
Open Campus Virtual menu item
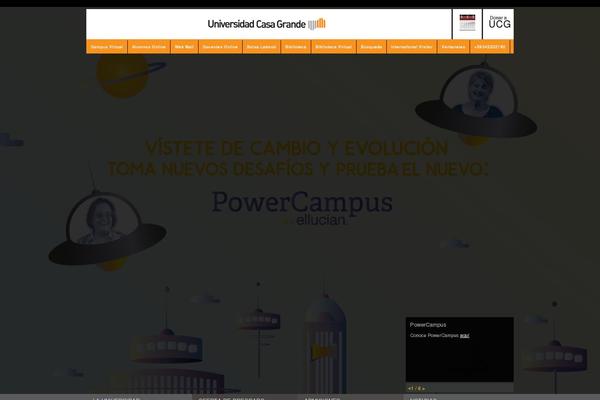pyautogui.click(x=107, y=47)
